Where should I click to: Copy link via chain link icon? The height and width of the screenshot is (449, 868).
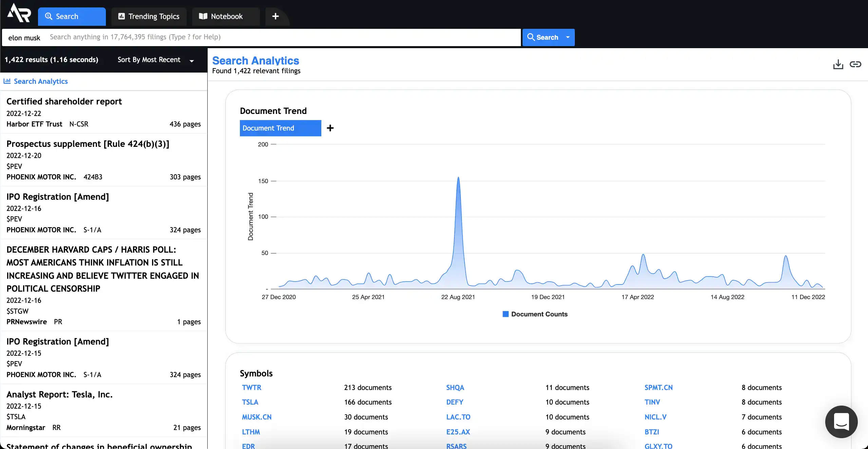855,64
